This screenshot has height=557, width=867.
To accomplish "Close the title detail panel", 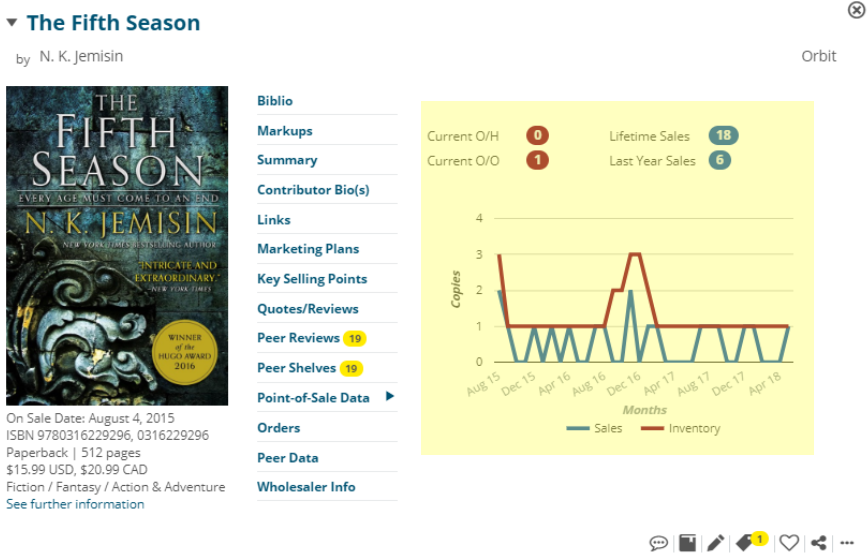I will (856, 9).
